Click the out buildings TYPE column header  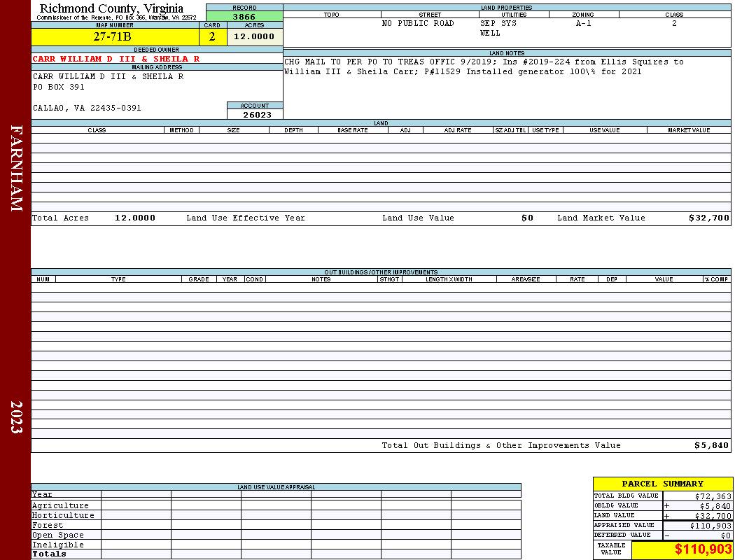(118, 279)
